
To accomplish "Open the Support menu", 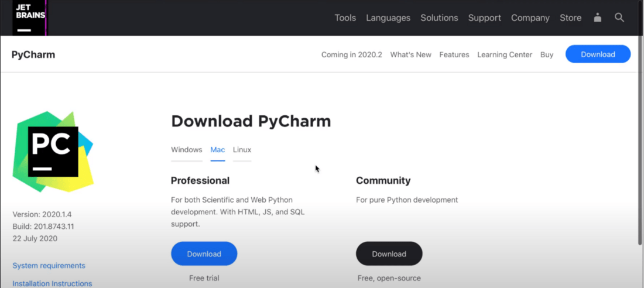I will [485, 18].
